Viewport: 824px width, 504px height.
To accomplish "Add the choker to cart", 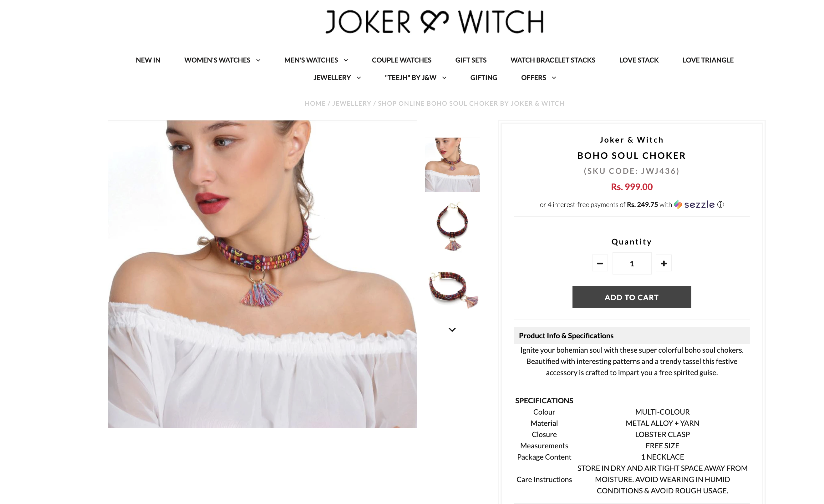I will coord(631,297).
